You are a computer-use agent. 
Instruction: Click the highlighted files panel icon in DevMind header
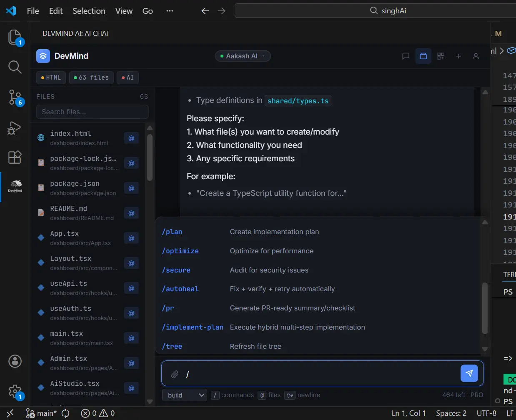423,56
